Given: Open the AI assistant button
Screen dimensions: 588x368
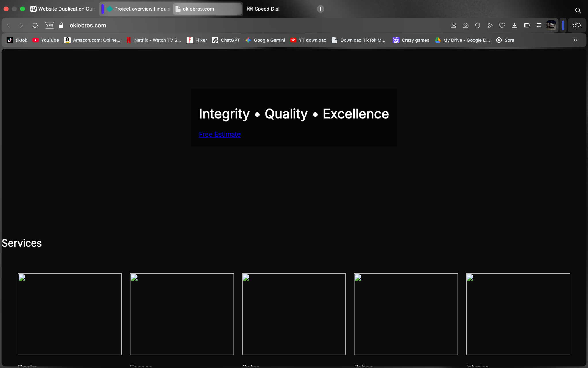Looking at the screenshot, I should click(x=577, y=25).
